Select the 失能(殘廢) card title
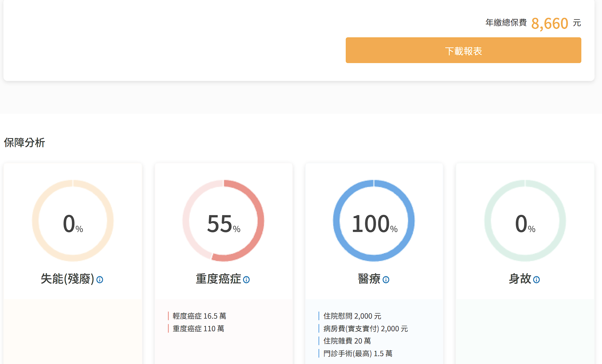This screenshot has height=364, width=602. tap(67, 279)
